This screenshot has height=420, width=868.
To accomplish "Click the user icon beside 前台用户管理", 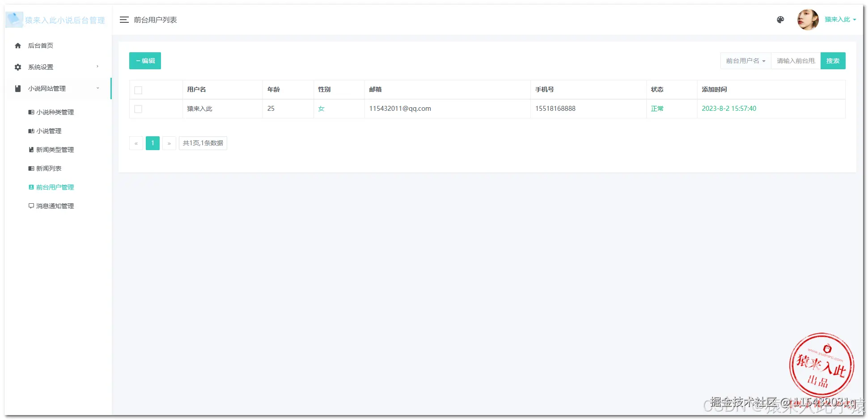I will pos(31,187).
